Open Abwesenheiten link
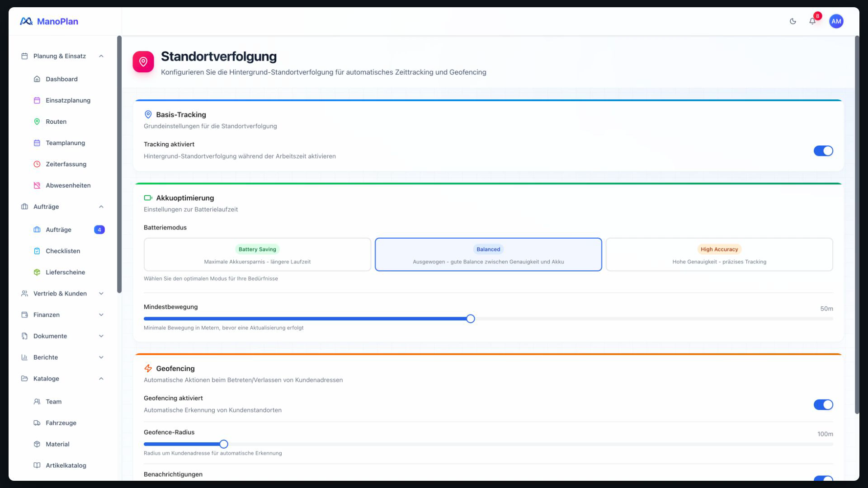 click(x=68, y=185)
